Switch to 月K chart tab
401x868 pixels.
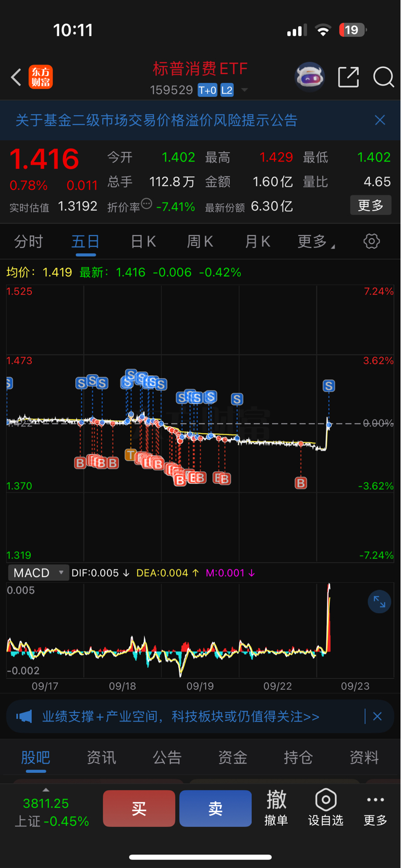click(x=258, y=241)
